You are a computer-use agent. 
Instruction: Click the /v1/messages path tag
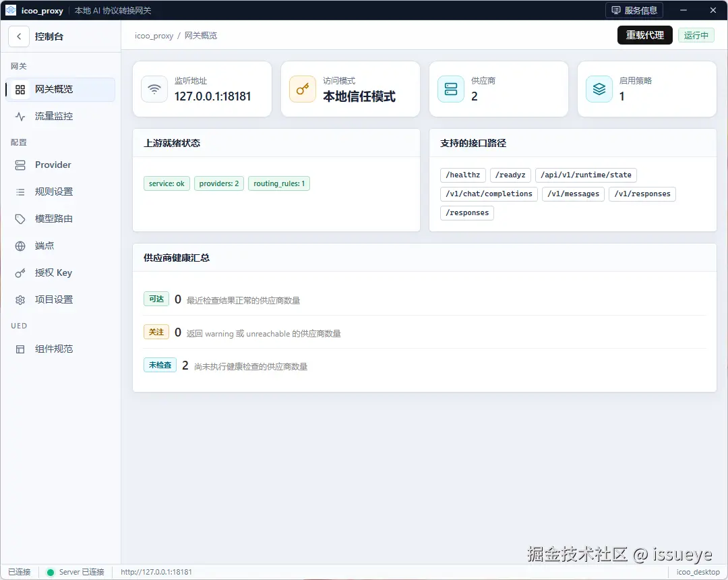574,194
